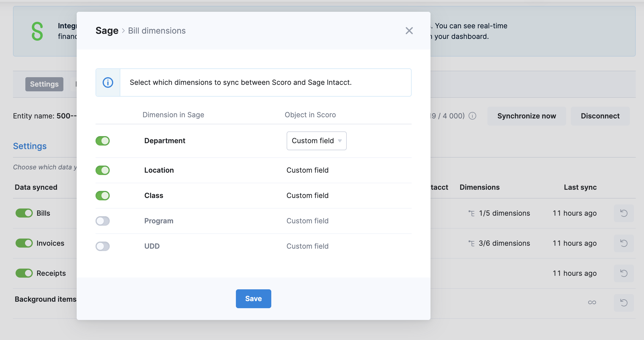Click Synchronize now button
The height and width of the screenshot is (340, 644).
point(527,116)
